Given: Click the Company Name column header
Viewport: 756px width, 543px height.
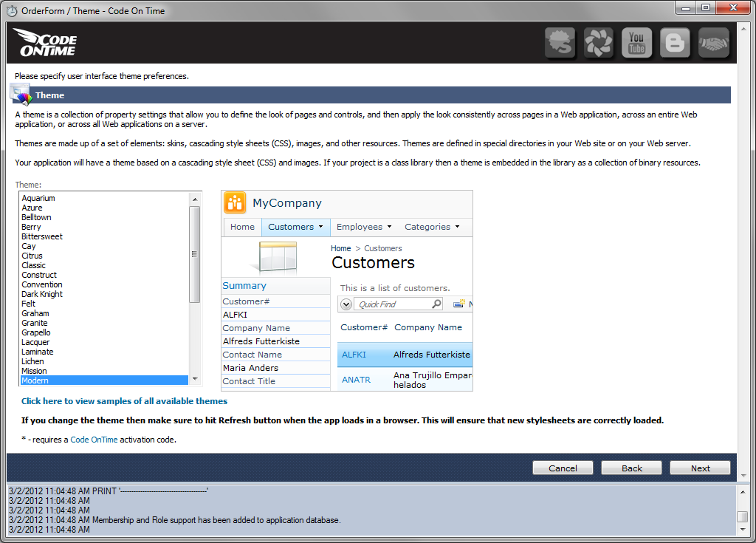Looking at the screenshot, I should [428, 327].
